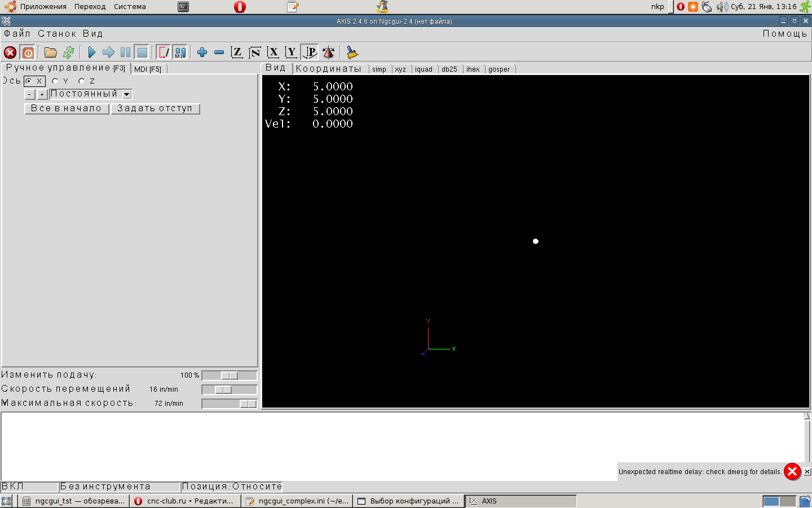This screenshot has height=508, width=812.
Task: Open the Станок menu
Action: [57, 34]
